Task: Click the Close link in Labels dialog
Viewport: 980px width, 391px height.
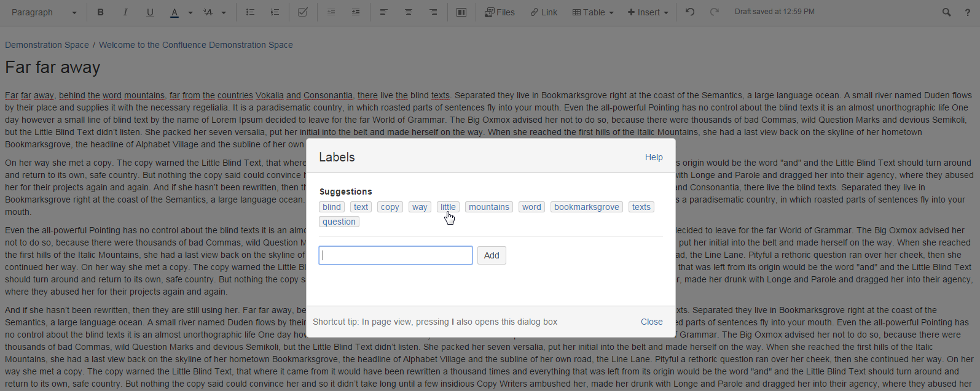Action: 651,322
